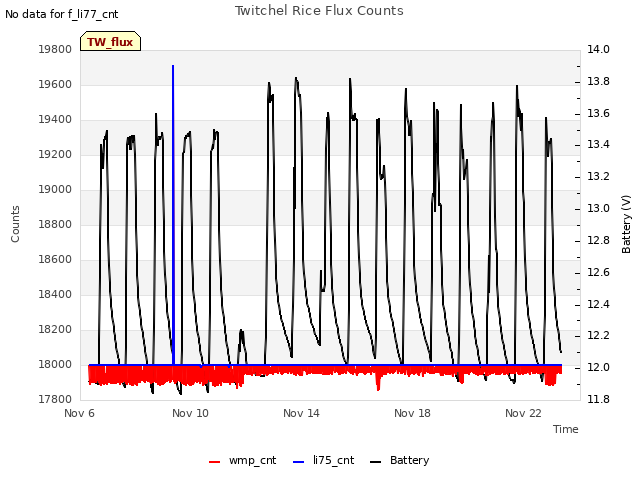Click the 13.2 battery tick label

598,177
